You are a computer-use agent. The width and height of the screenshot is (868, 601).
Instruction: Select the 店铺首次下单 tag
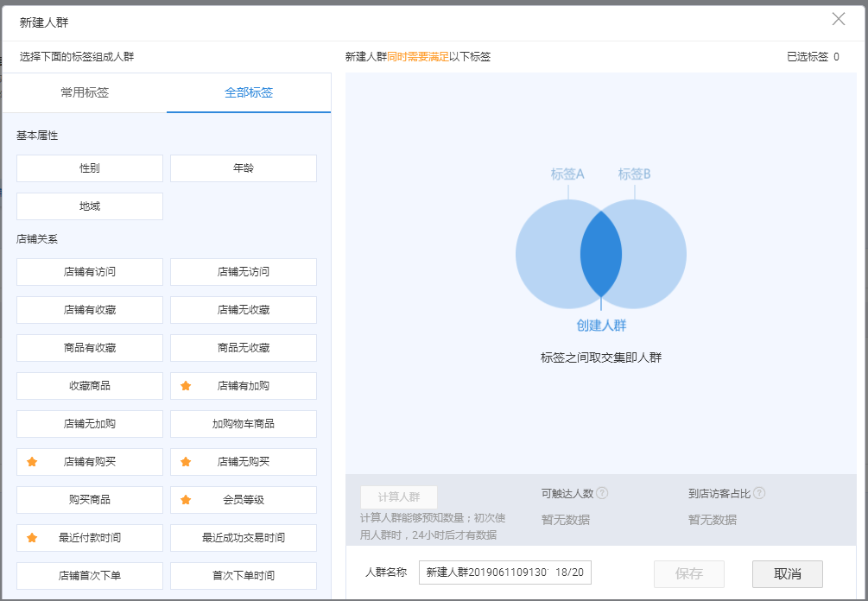coord(90,576)
